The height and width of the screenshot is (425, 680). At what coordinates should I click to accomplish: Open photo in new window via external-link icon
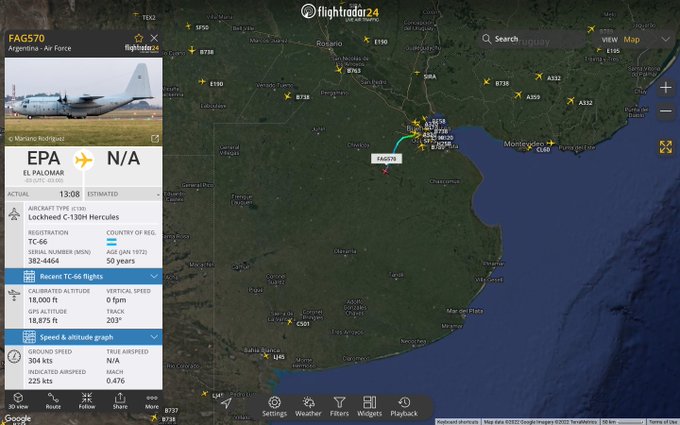click(x=155, y=139)
